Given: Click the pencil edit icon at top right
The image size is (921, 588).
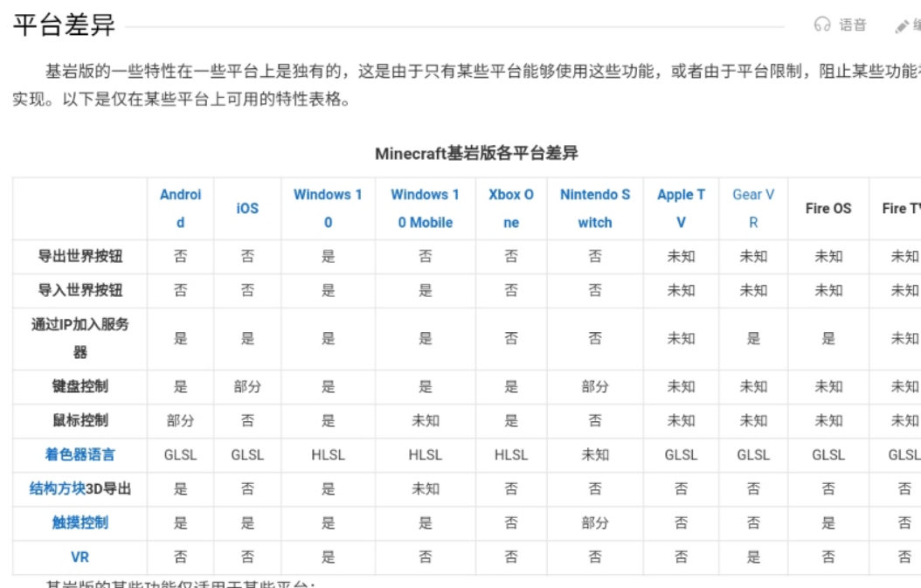Looking at the screenshot, I should pos(902,26).
